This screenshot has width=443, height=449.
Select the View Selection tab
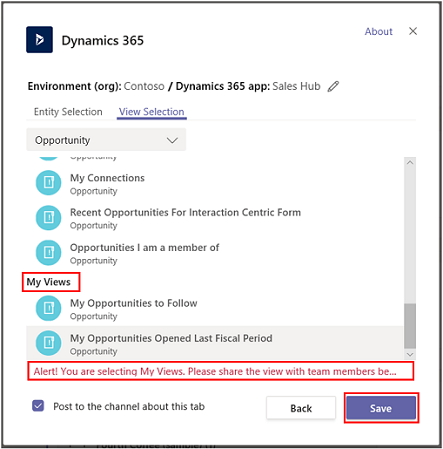click(152, 112)
